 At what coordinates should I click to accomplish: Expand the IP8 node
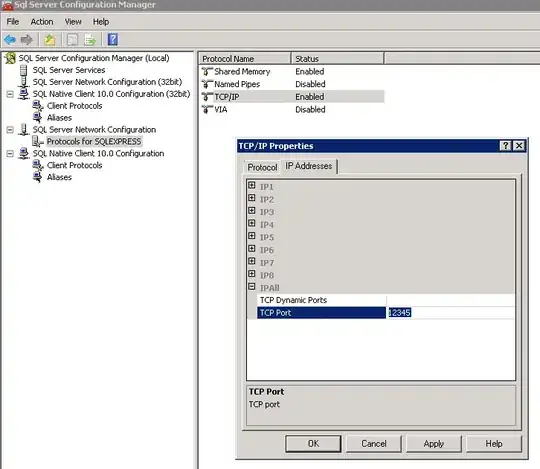pos(252,274)
